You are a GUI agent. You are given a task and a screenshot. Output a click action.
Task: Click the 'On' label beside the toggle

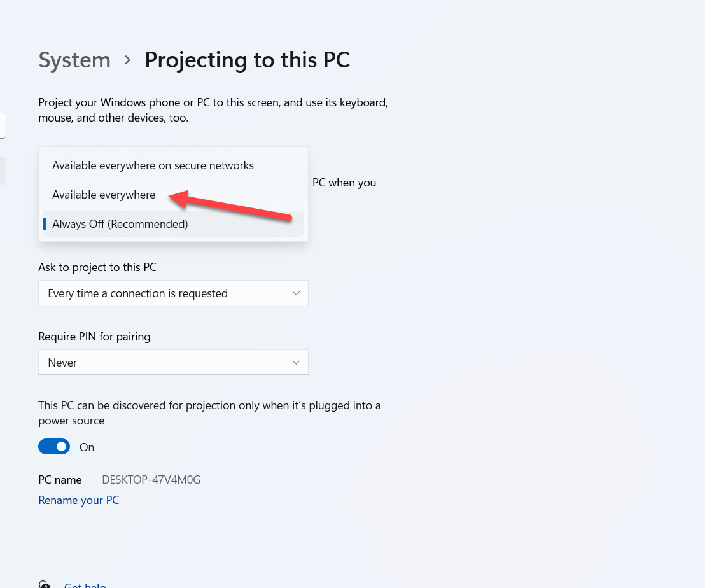click(87, 447)
